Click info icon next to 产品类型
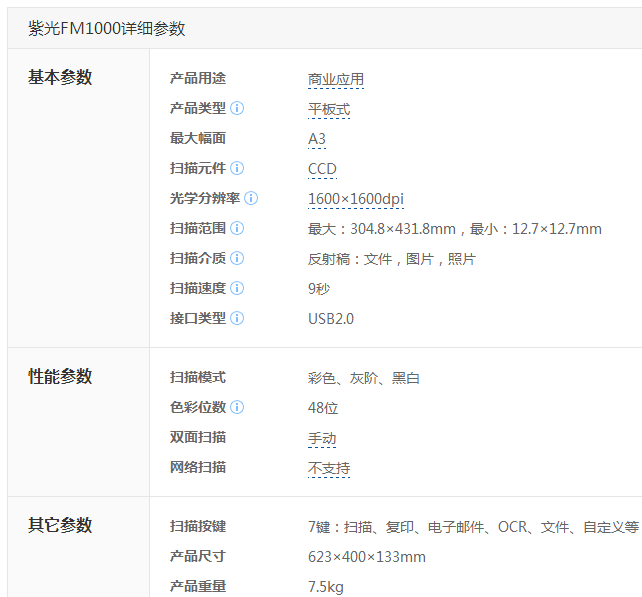 tap(237, 109)
